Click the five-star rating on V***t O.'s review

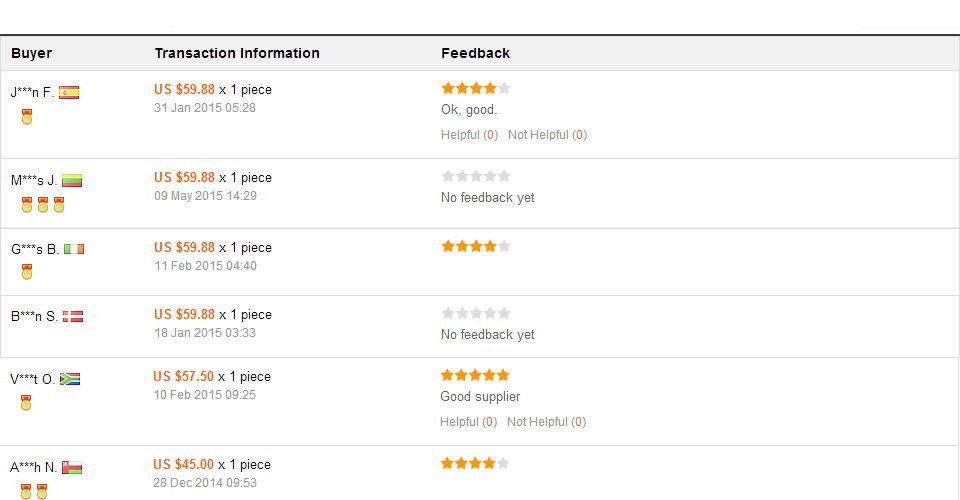pyautogui.click(x=475, y=375)
